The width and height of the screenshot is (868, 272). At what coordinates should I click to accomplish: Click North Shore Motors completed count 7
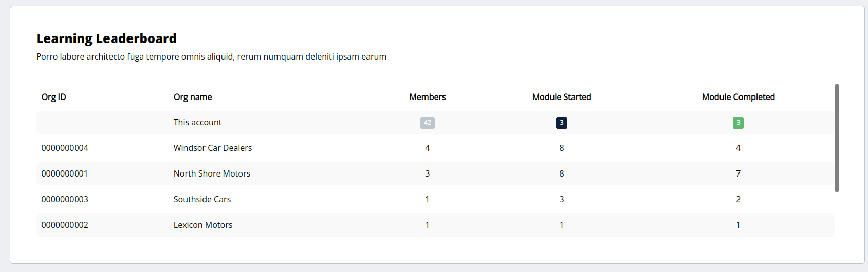[x=738, y=173]
